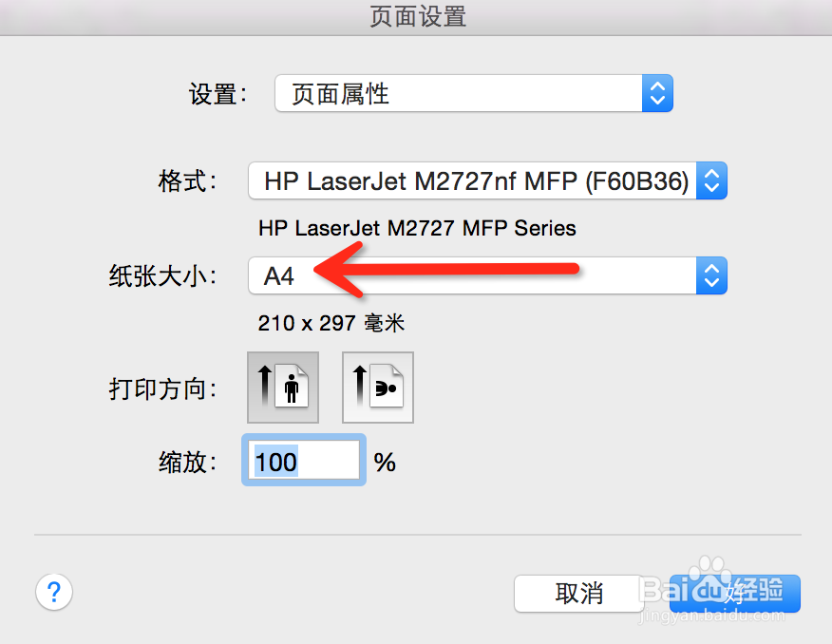832x644 pixels.
Task: Click the 取消 cancel button
Action: click(x=579, y=593)
